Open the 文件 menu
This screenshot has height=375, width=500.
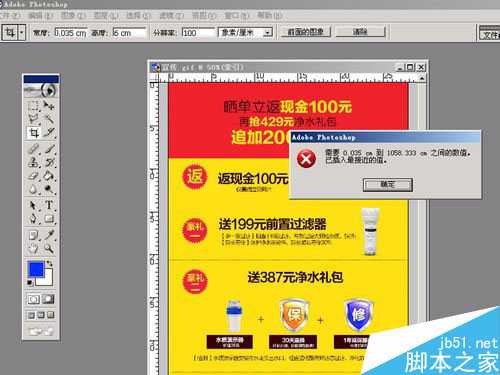10,15
